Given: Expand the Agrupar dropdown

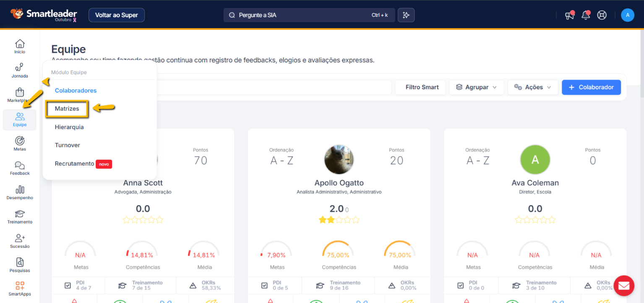Looking at the screenshot, I should [x=476, y=87].
